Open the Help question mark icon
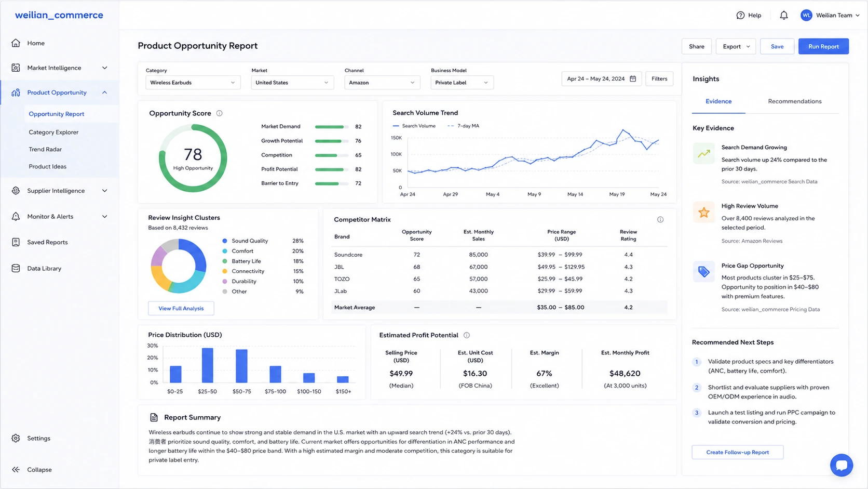The image size is (868, 489). click(x=740, y=16)
